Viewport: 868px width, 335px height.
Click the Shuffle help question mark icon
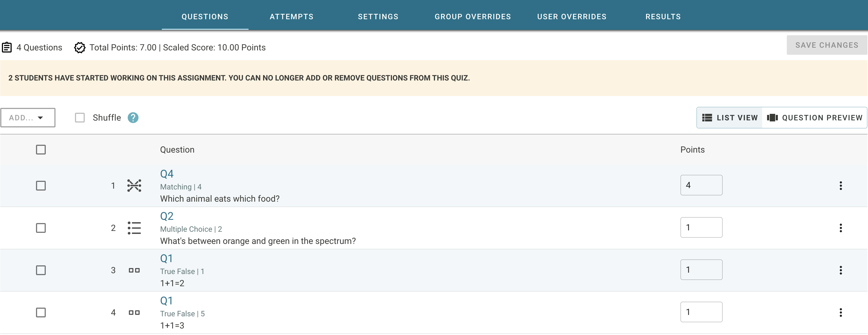point(133,118)
